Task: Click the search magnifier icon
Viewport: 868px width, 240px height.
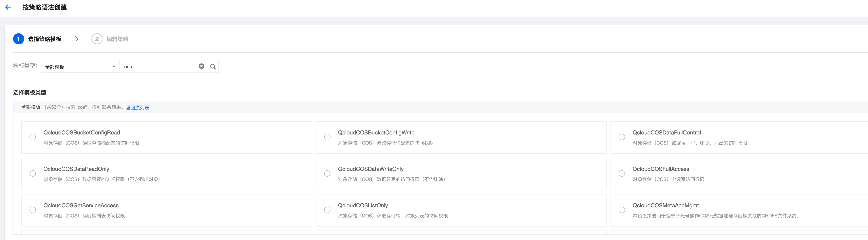Action: [x=213, y=66]
